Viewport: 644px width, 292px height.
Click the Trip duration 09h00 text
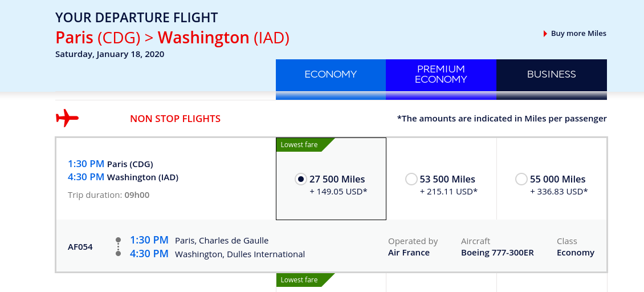(108, 195)
